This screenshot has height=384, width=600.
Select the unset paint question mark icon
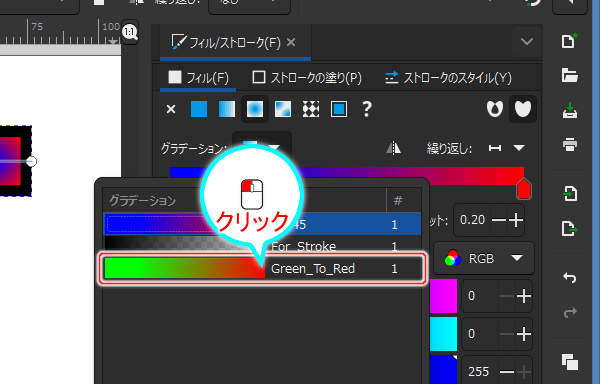[x=367, y=109]
